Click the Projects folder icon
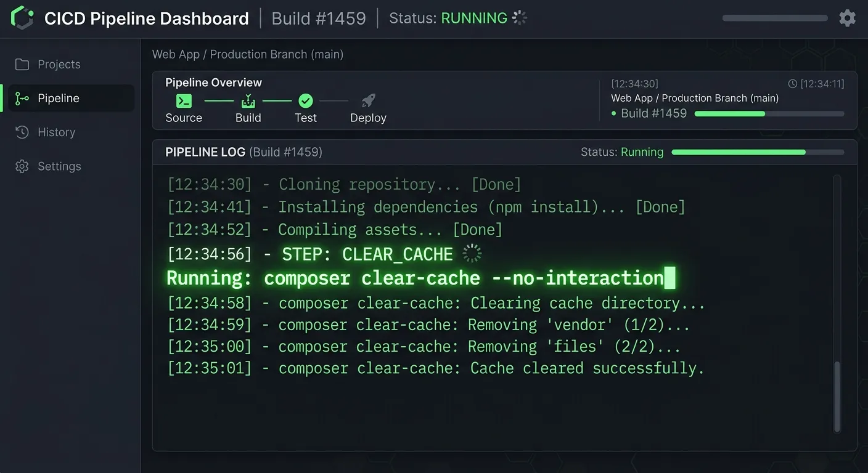 (22, 65)
